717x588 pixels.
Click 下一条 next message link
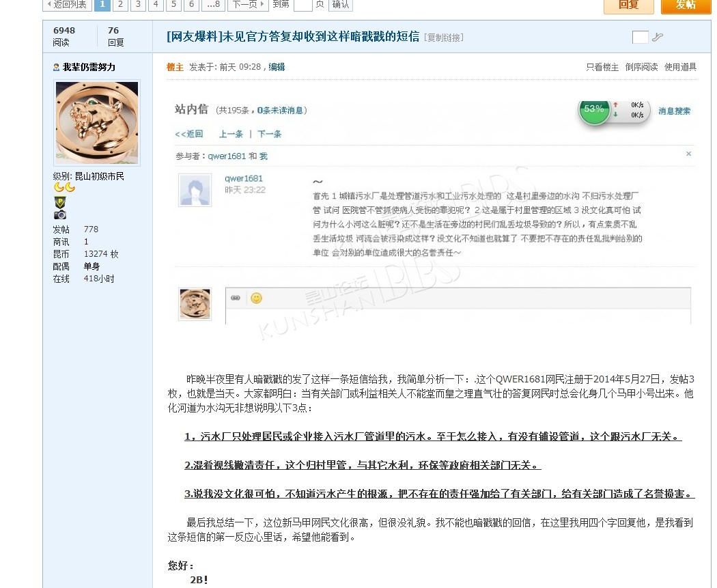(269, 134)
